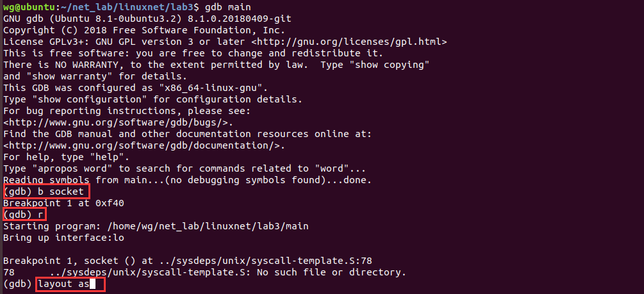Click the "Breakpoint 1 at 0xf40" line

coord(60,203)
